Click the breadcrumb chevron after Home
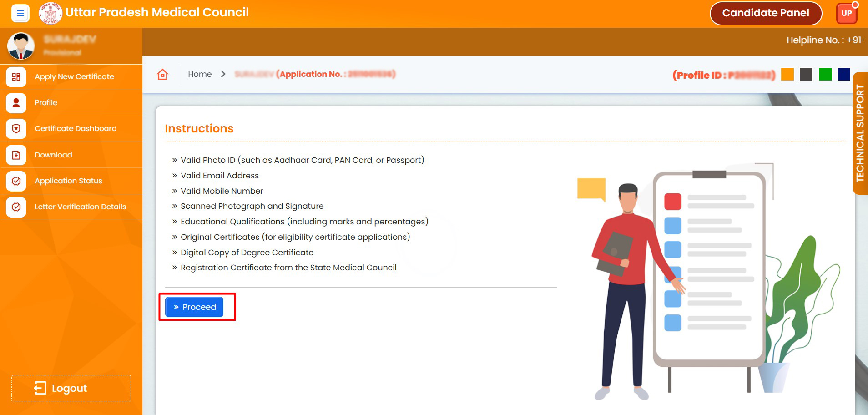The height and width of the screenshot is (415, 868). [223, 74]
